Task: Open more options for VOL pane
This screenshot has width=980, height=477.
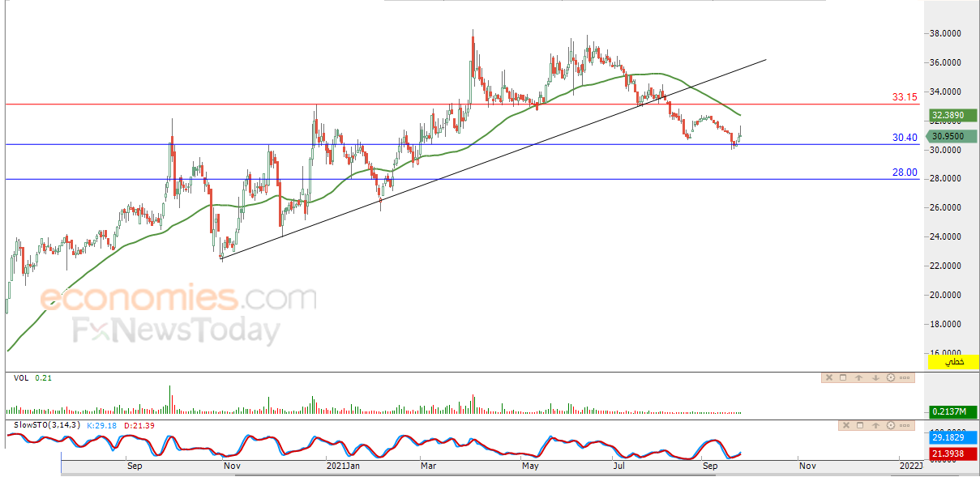Action: click(905, 377)
